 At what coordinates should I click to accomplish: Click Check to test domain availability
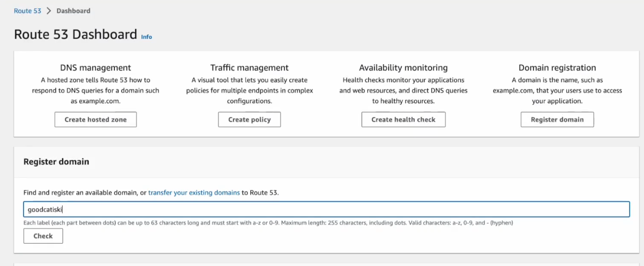43,236
